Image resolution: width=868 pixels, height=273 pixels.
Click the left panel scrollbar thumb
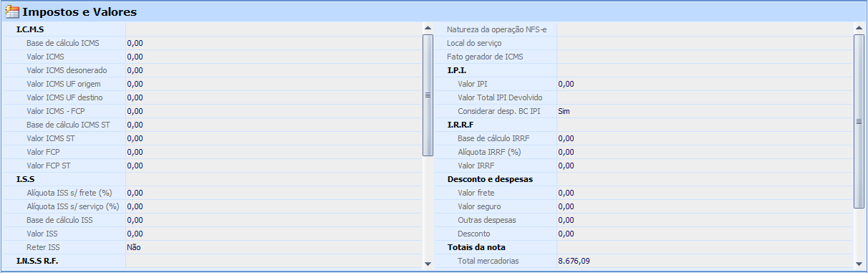pyautogui.click(x=428, y=95)
